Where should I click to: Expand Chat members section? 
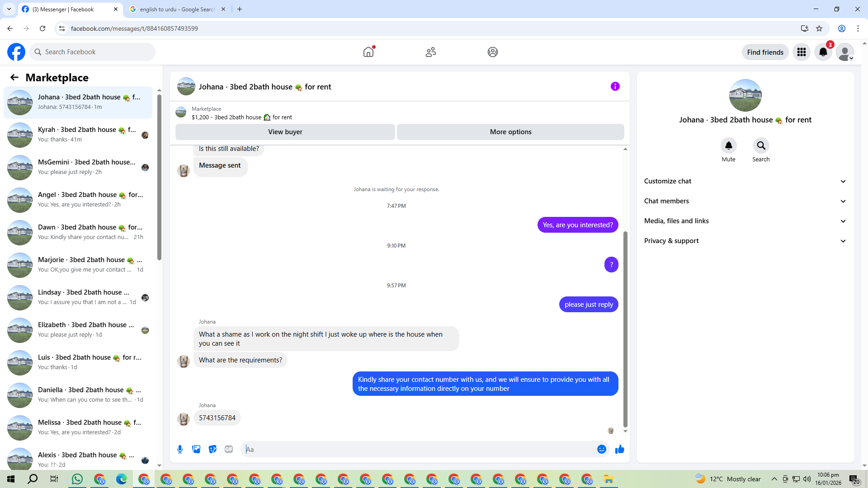745,201
